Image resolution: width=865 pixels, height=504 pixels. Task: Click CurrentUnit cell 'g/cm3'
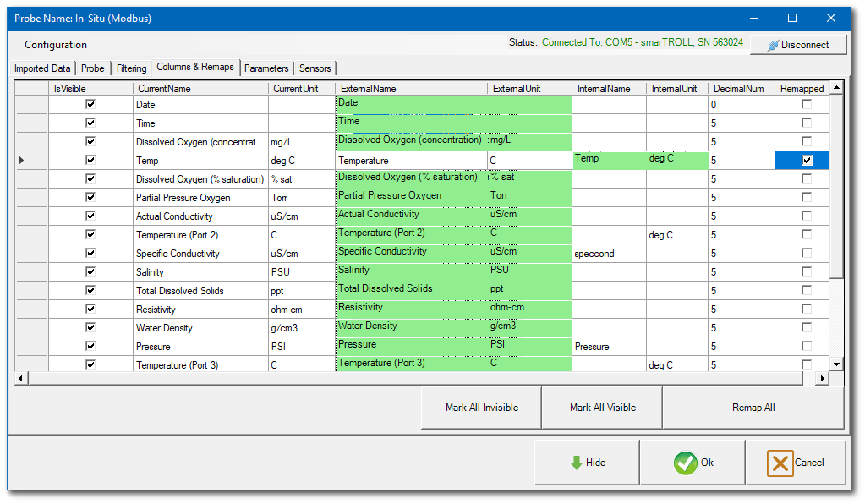click(302, 328)
